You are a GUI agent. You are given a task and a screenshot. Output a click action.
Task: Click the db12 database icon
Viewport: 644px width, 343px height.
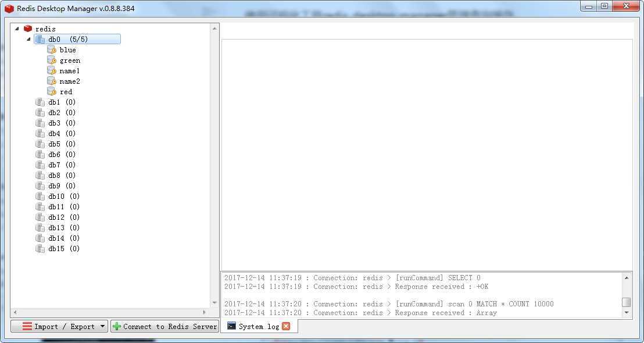pos(40,217)
